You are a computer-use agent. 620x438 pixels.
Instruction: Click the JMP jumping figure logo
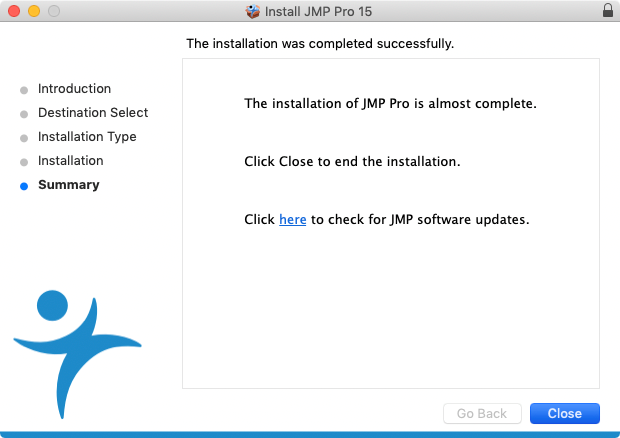(x=78, y=354)
